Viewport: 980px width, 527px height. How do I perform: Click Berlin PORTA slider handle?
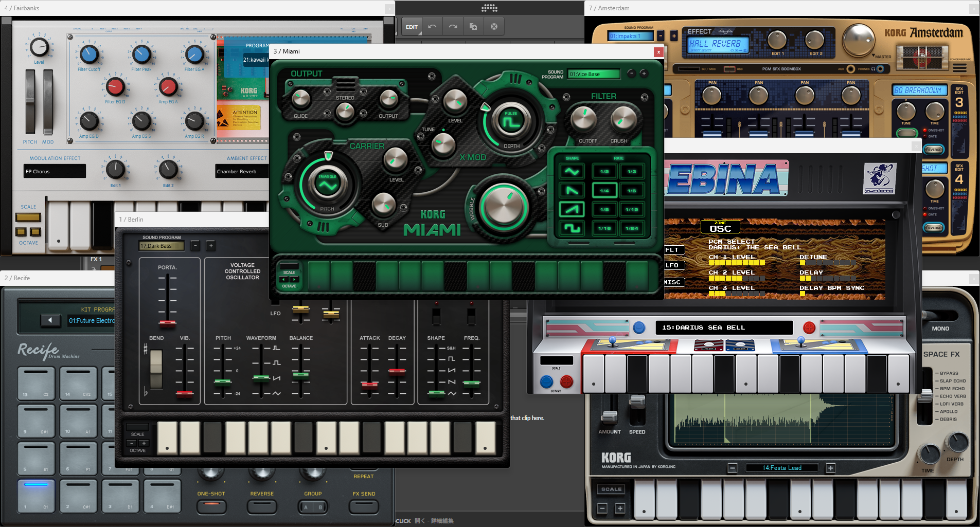tap(167, 323)
